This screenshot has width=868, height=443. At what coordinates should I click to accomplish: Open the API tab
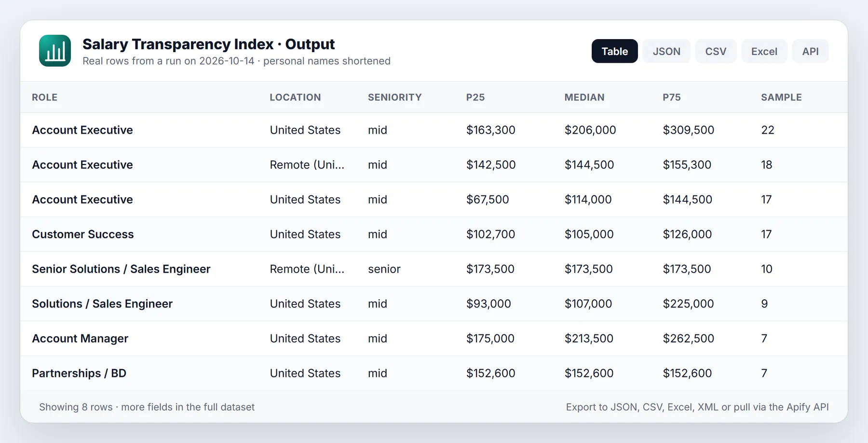point(810,51)
